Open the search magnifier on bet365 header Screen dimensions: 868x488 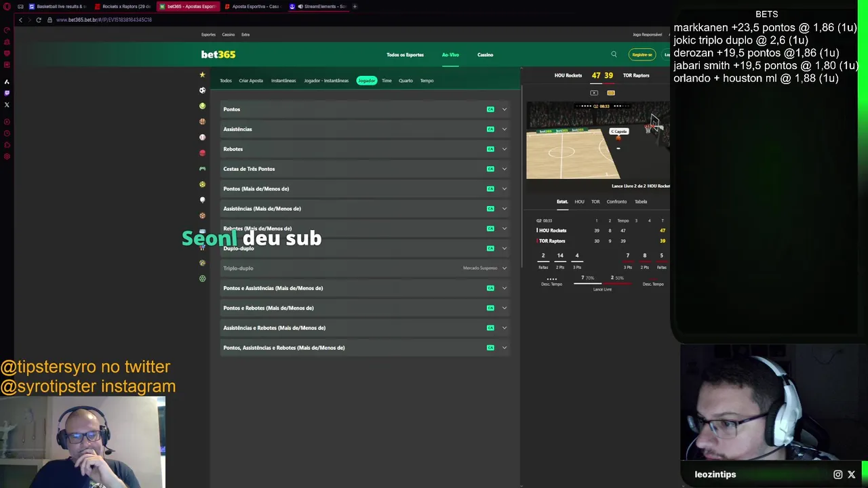pos(614,54)
